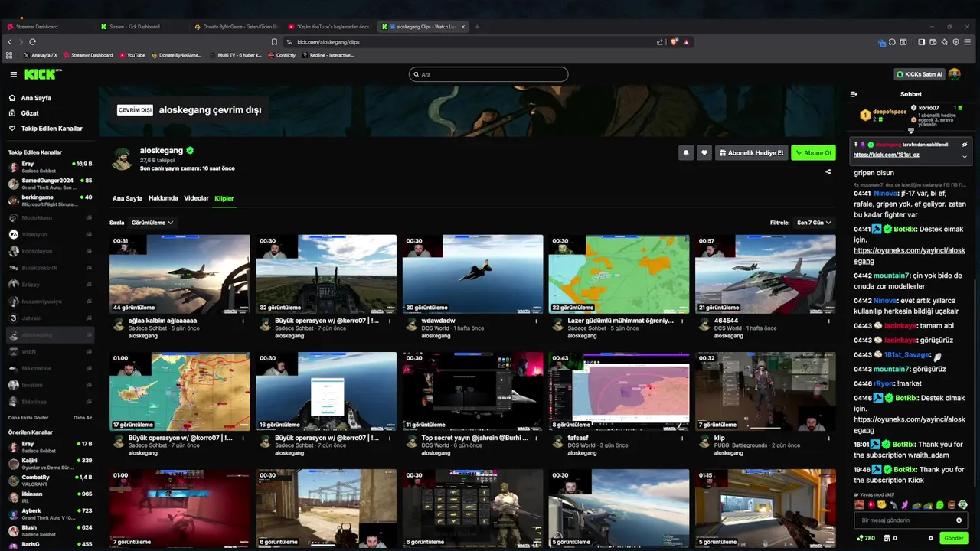Screen dimensions: 980x551
Task: Open options menu for 'klip' clip
Action: 829,439
